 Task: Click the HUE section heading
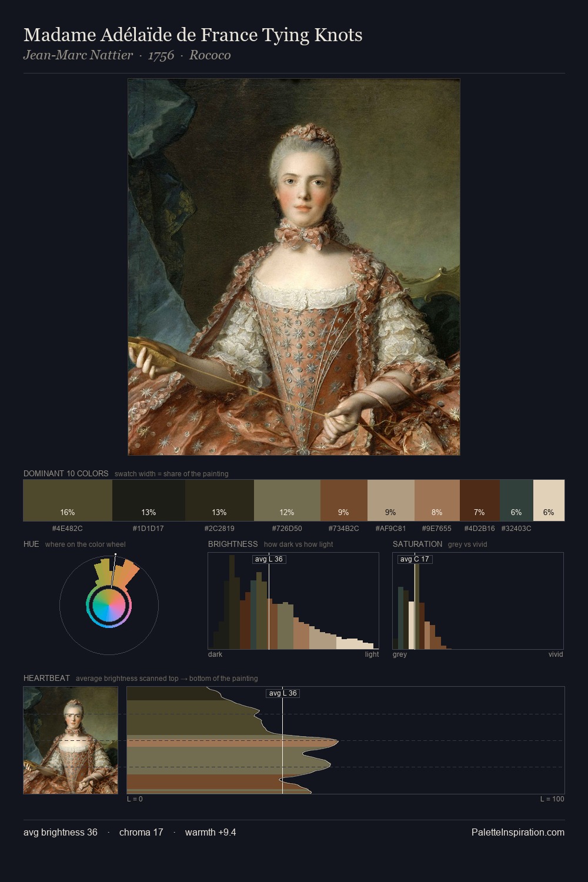tap(31, 544)
